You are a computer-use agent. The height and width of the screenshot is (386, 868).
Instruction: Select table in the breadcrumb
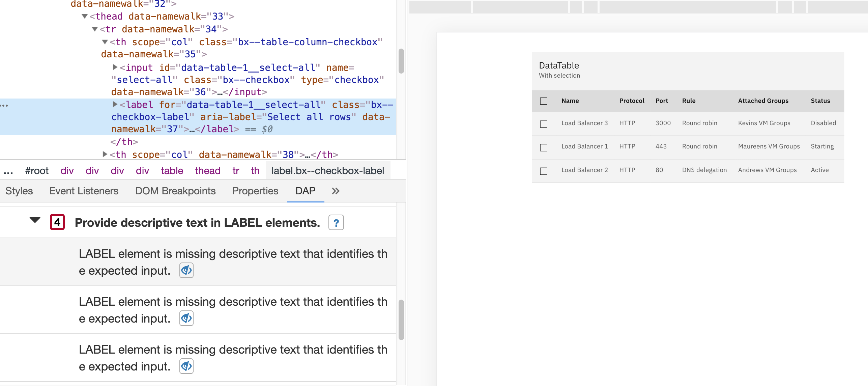pos(172,171)
